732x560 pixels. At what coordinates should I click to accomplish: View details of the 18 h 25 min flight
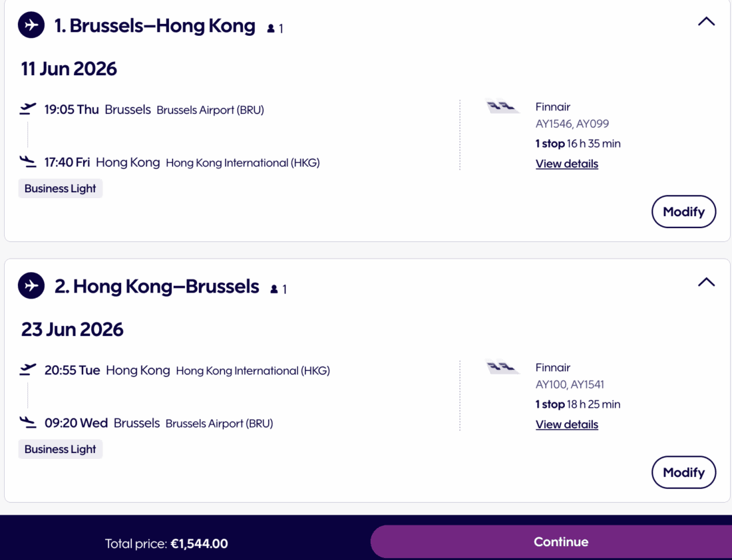pos(566,424)
